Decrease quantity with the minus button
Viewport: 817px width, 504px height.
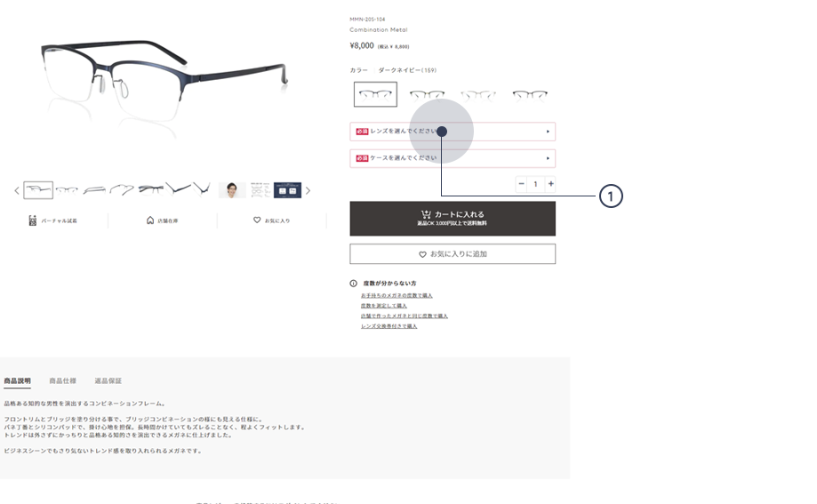click(x=521, y=184)
